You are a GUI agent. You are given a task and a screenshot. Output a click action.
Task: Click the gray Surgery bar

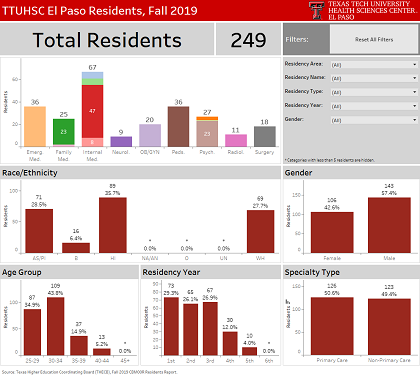(265, 136)
